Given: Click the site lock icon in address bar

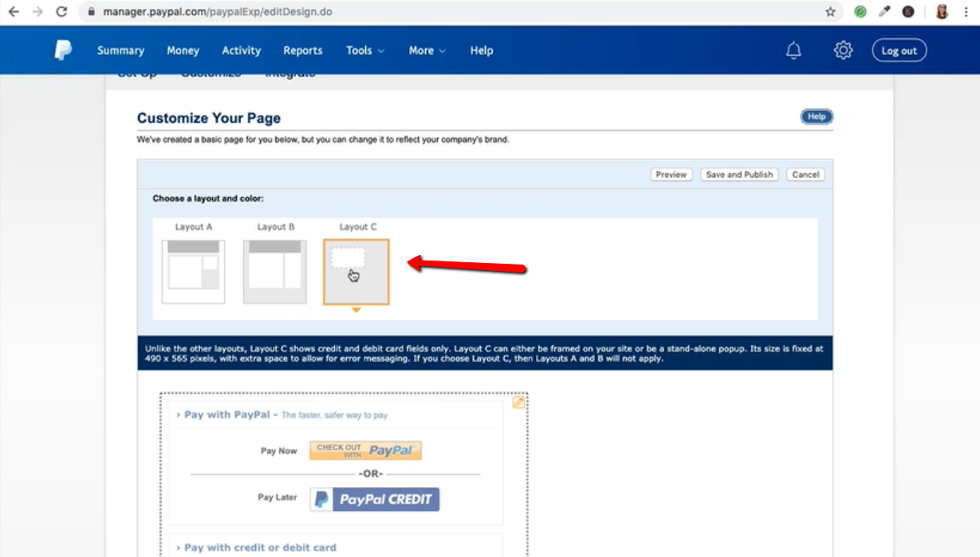Looking at the screenshot, I should [x=91, y=12].
